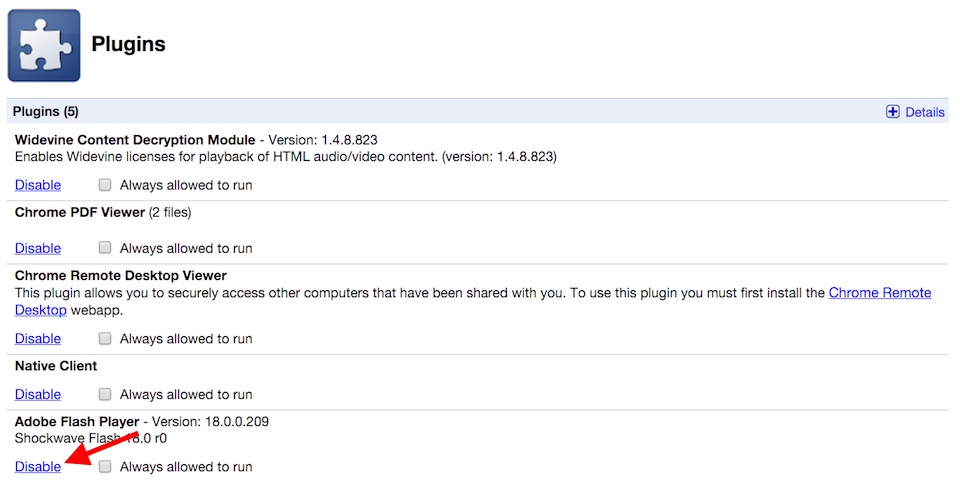
Task: Enable Always allowed checkbox for Chrome PDF Viewer
Action: click(105, 248)
